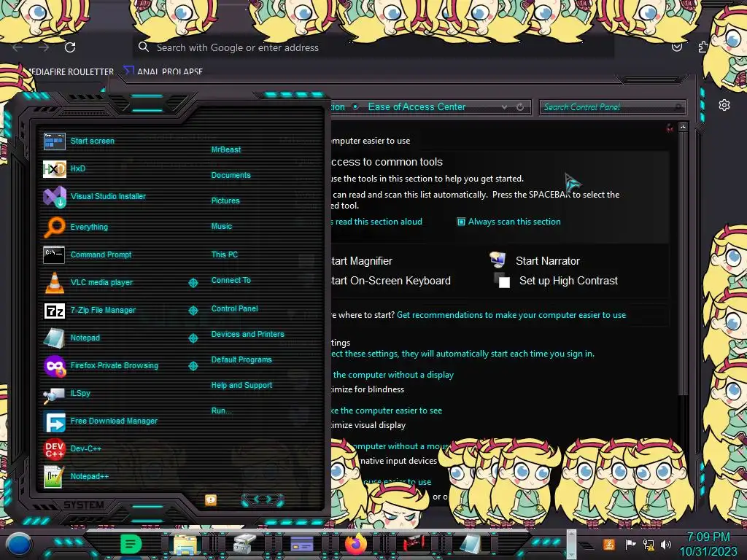Image resolution: width=747 pixels, height=560 pixels.
Task: Open Action Center flag in the tray
Action: (x=630, y=544)
